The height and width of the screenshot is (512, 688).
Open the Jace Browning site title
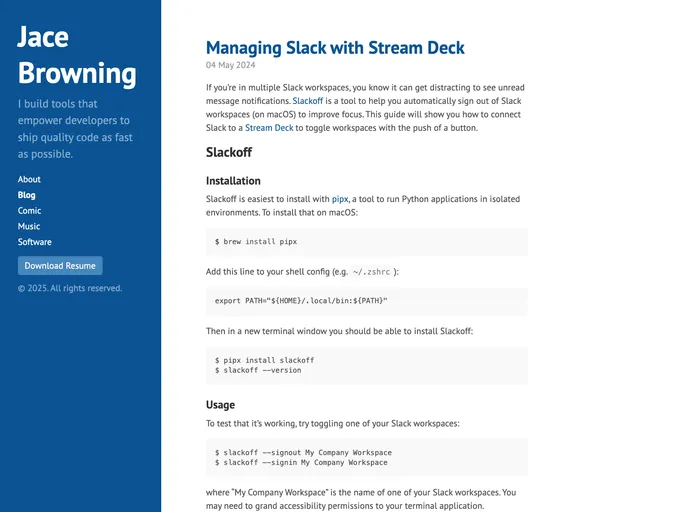click(77, 55)
